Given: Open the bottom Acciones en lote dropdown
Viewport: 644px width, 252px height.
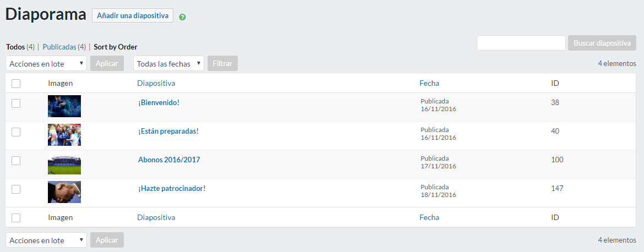Looking at the screenshot, I should pos(46,240).
